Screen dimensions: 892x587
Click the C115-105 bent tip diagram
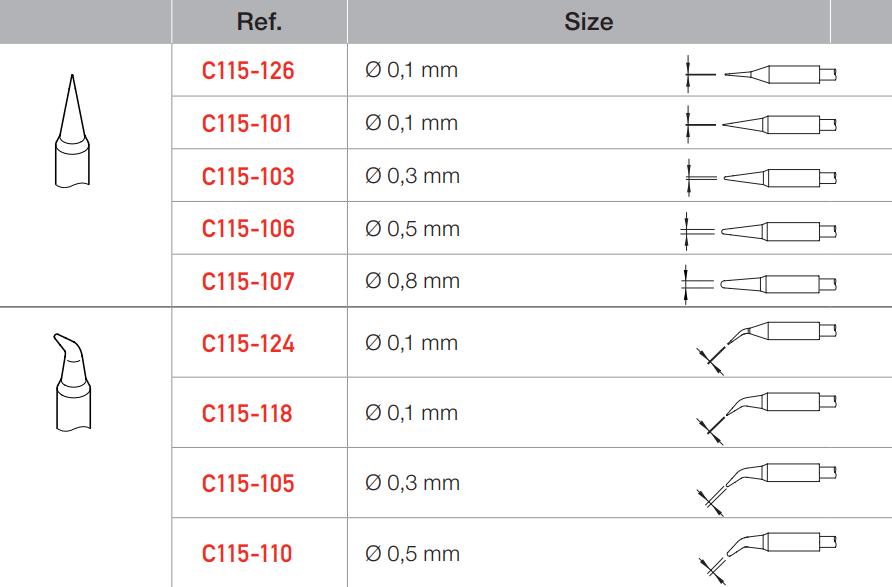pyautogui.click(x=767, y=486)
